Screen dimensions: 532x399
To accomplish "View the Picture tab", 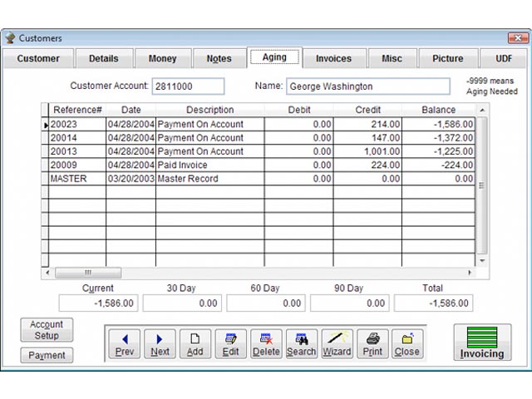I will 448,58.
